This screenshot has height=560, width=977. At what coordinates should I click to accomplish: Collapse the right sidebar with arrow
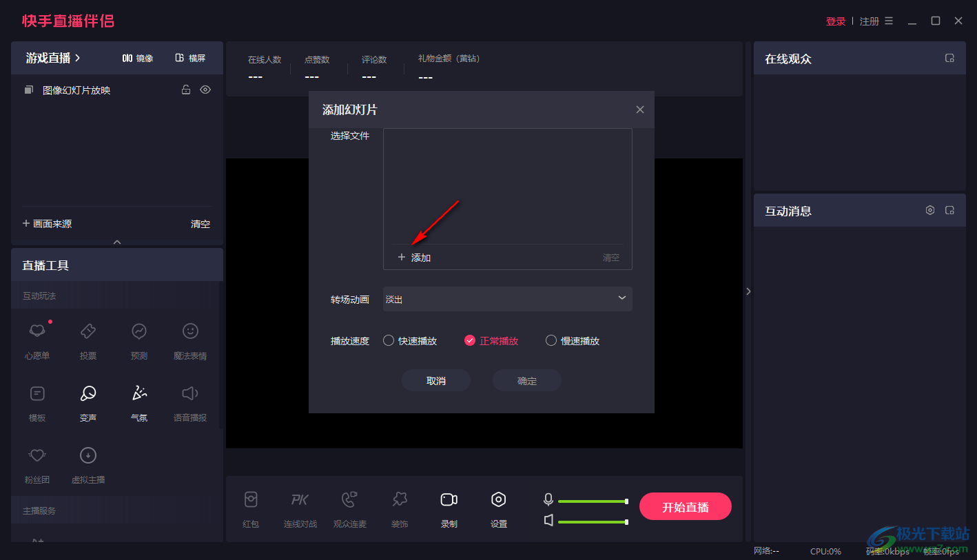point(748,291)
